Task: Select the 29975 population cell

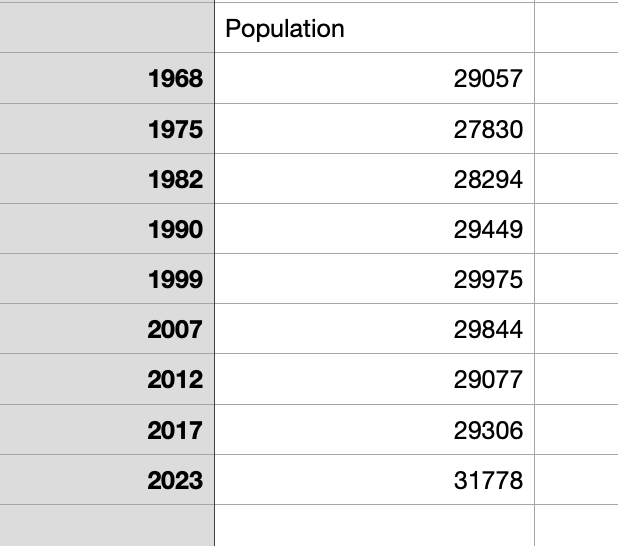Action: [374, 279]
